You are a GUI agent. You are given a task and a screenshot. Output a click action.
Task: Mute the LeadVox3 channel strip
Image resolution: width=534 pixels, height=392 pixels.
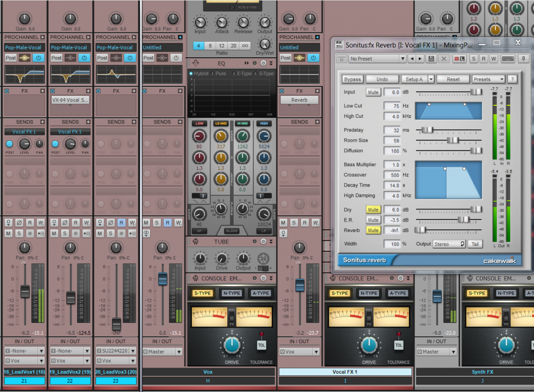tap(100, 232)
